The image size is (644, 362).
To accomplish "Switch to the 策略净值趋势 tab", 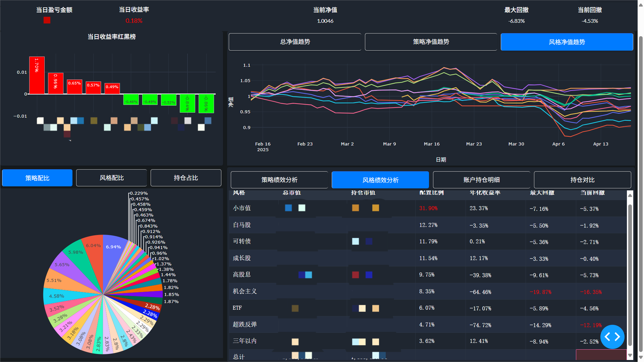I will point(431,42).
